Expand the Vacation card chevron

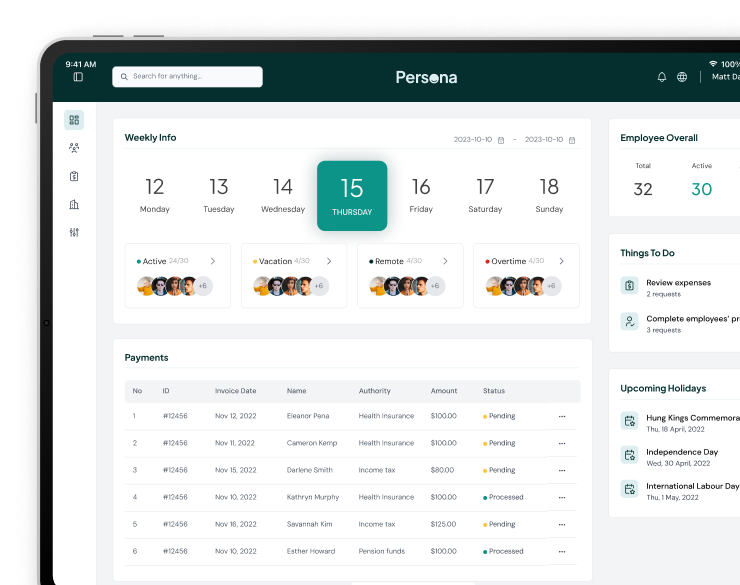click(329, 261)
